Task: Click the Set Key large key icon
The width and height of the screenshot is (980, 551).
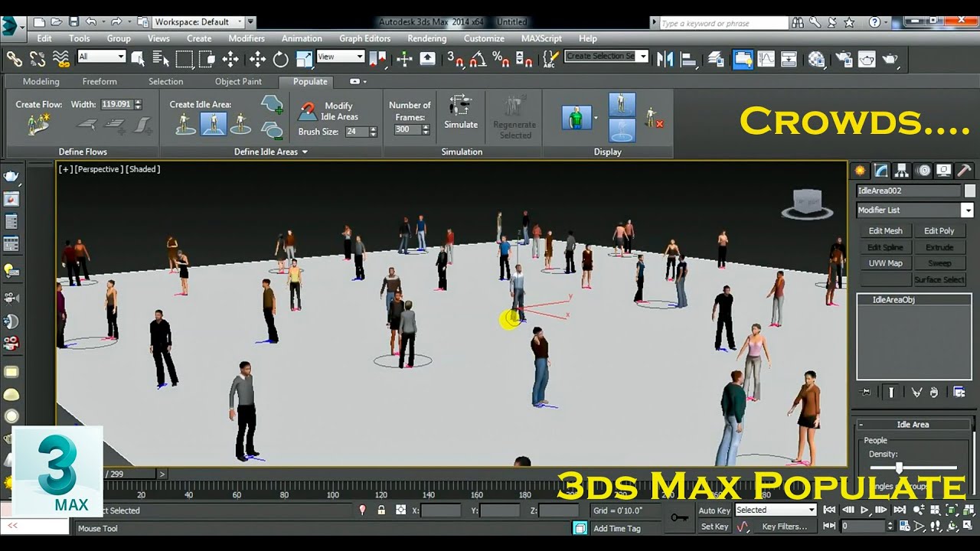Action: pos(679,518)
